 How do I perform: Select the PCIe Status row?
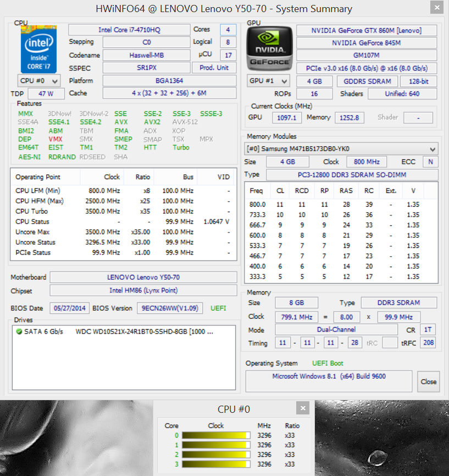123,253
